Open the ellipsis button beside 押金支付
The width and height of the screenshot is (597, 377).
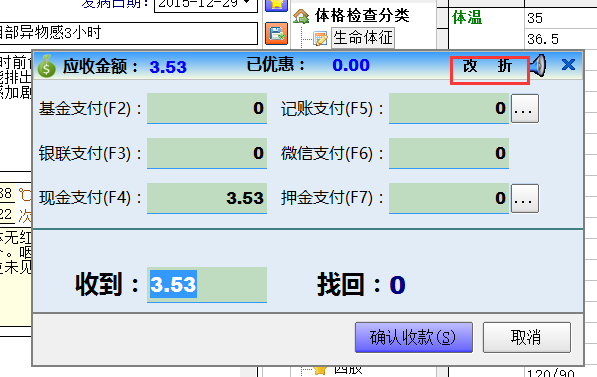(x=524, y=198)
